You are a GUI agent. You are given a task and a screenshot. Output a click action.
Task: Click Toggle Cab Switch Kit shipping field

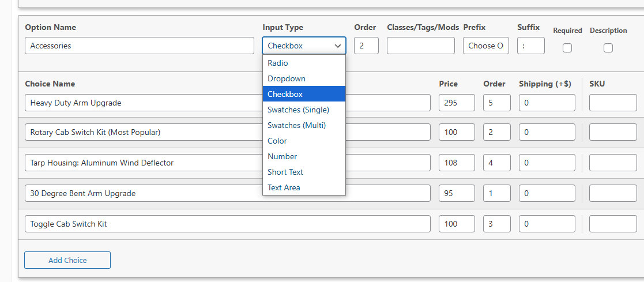(547, 224)
